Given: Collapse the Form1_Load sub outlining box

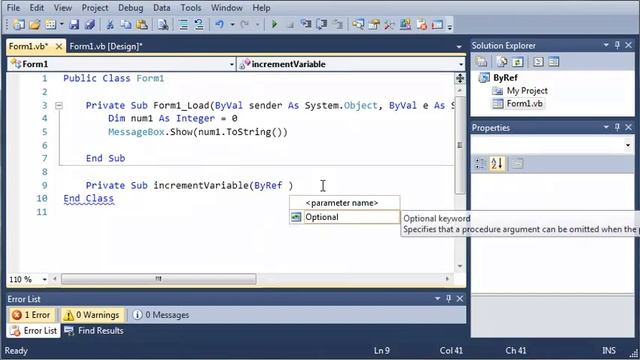Looking at the screenshot, I should [59, 106].
